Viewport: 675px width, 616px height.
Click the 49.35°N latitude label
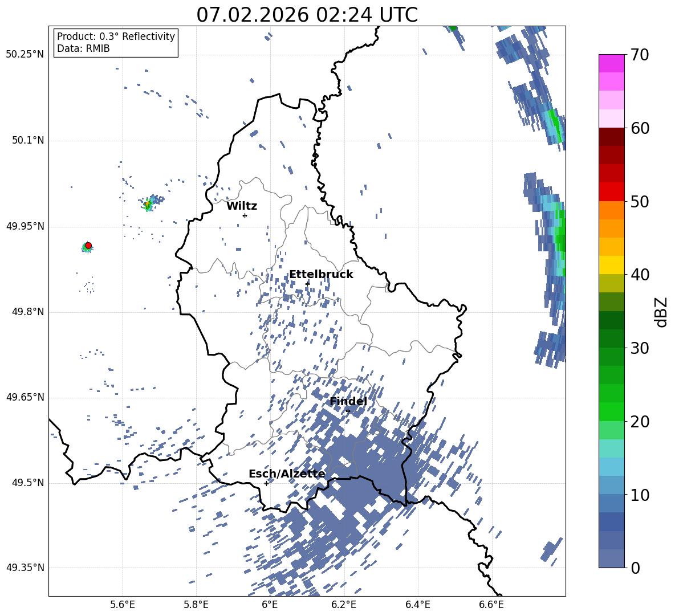[x=25, y=568]
